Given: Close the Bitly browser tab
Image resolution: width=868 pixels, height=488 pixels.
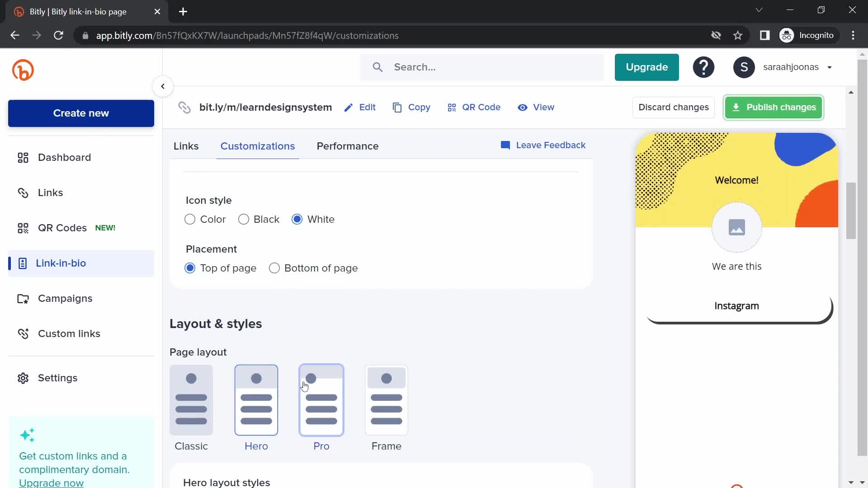Looking at the screenshot, I should click(157, 12).
